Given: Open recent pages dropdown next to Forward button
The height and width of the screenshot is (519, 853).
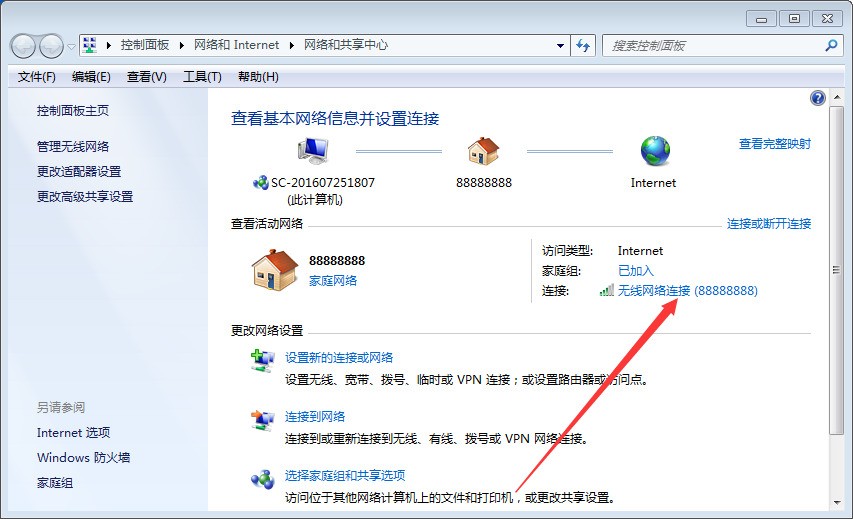Looking at the screenshot, I should [x=71, y=47].
